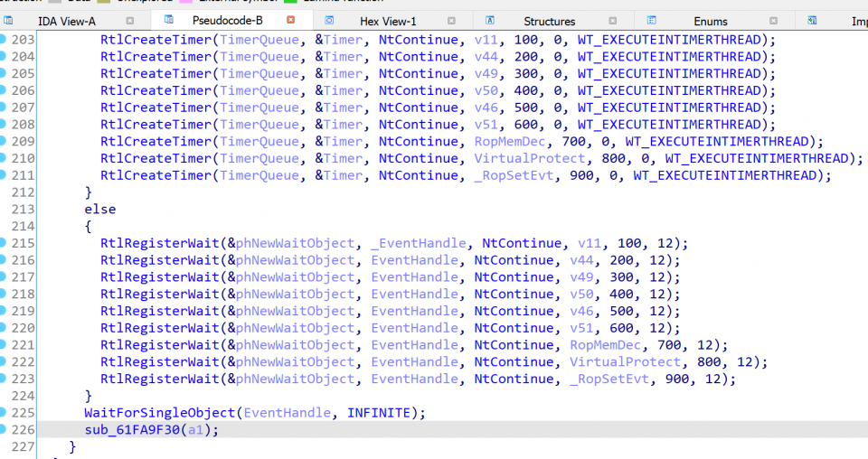Toggle breakpoint dot on line 225
Screen dimensions: 868x459
pos(2,413)
